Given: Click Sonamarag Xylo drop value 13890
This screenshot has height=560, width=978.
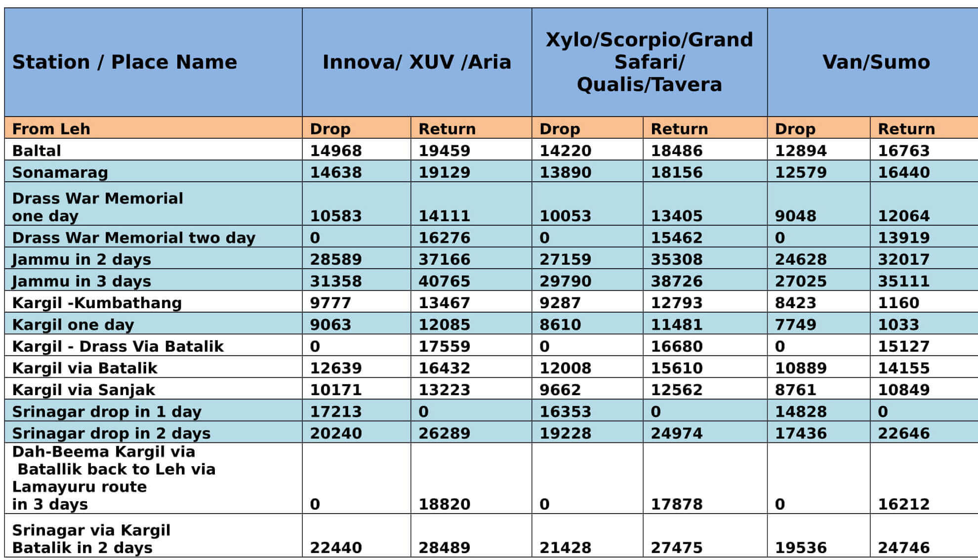Looking at the screenshot, I should click(566, 172).
